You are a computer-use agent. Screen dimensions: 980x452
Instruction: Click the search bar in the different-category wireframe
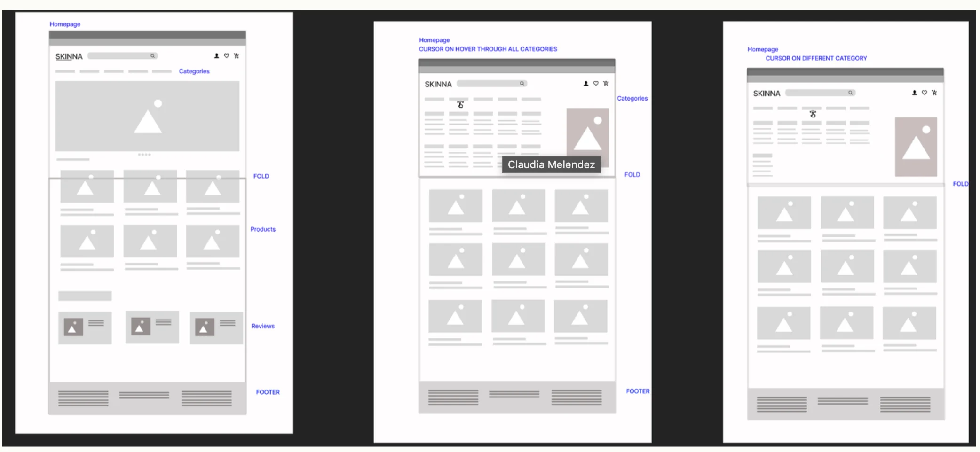pos(821,93)
